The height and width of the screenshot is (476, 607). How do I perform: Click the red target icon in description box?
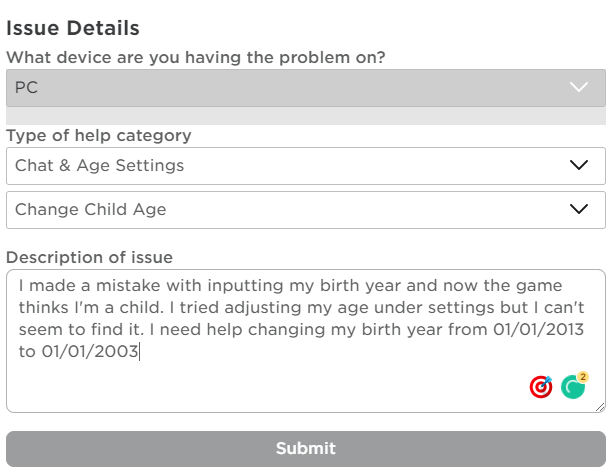point(541,387)
